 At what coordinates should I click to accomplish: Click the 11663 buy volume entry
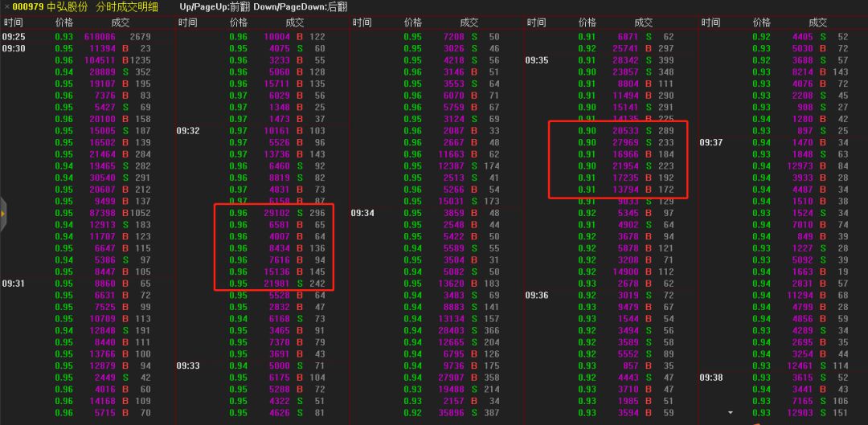451,154
